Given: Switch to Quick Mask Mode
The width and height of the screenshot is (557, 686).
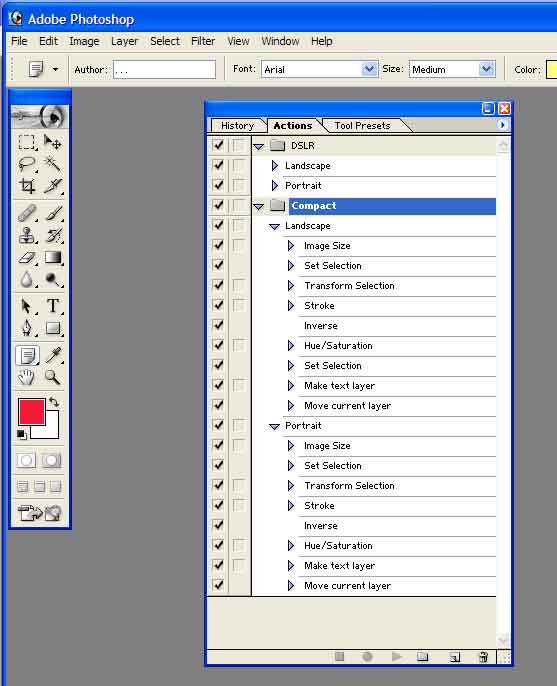Looking at the screenshot, I should point(52,461).
